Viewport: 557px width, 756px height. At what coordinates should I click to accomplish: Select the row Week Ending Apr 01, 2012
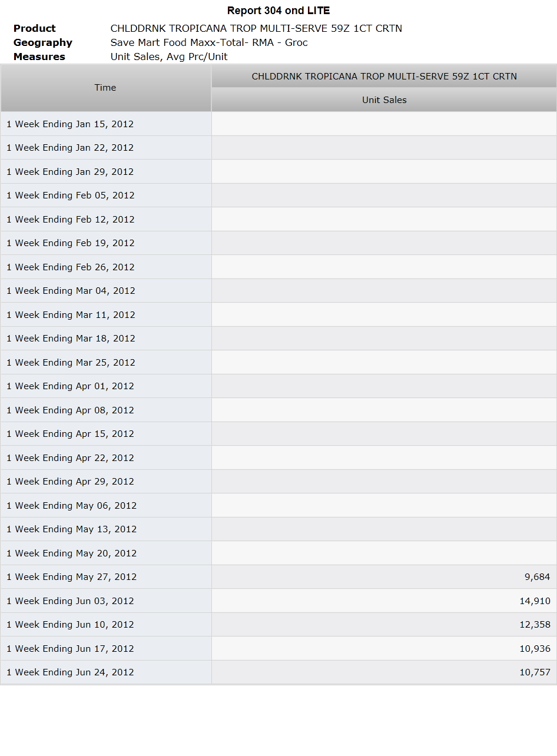pos(278,386)
